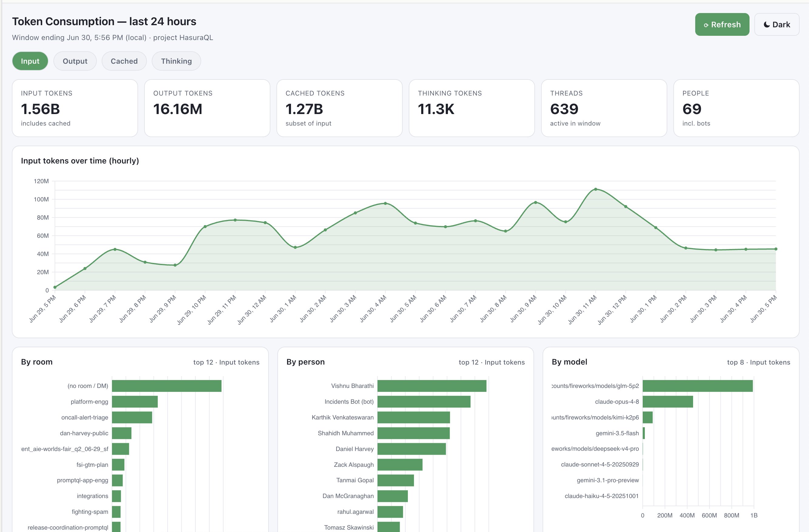This screenshot has width=809, height=532.
Task: Select the Thinking Tokens 11.3K card
Action: coord(472,108)
